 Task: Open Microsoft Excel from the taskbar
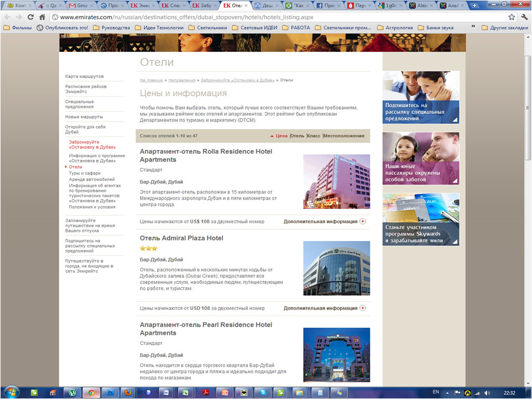(185, 392)
